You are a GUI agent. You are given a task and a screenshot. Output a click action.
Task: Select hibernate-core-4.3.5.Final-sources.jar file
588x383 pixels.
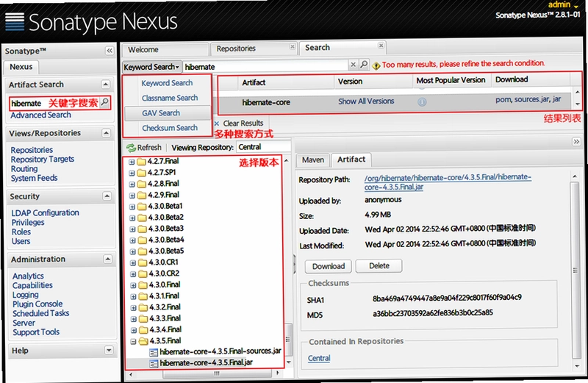pos(220,351)
